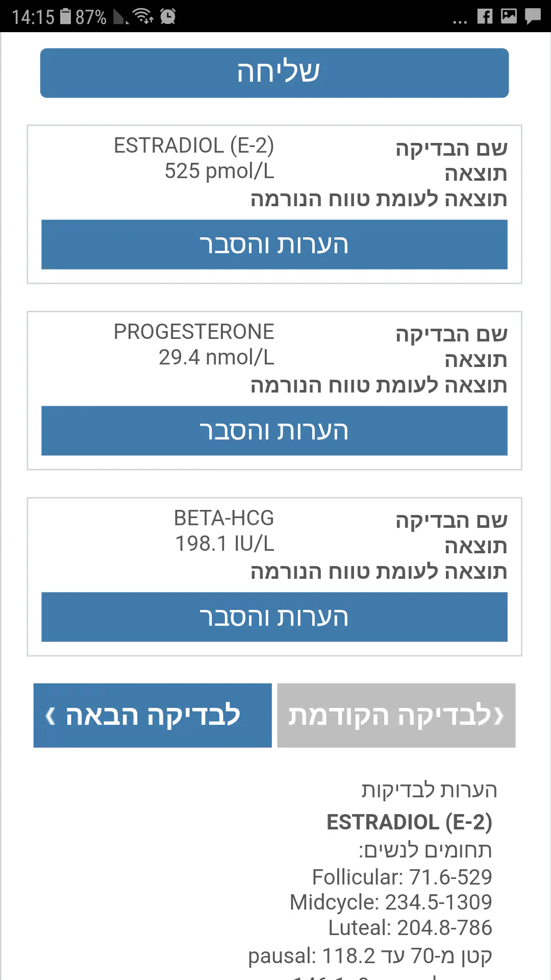Tap the 29.4 nmol/L Progesterone value

[216, 357]
